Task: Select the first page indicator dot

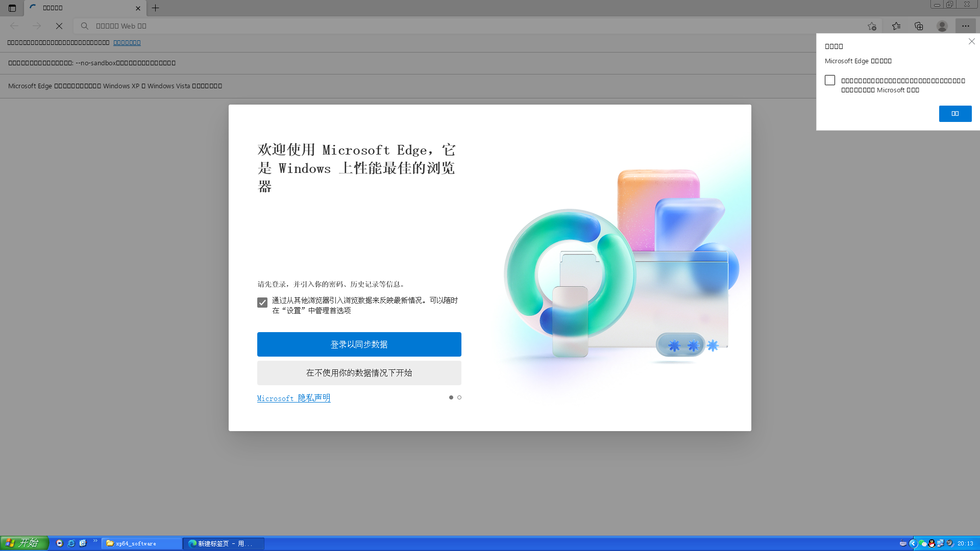Action: click(x=451, y=397)
